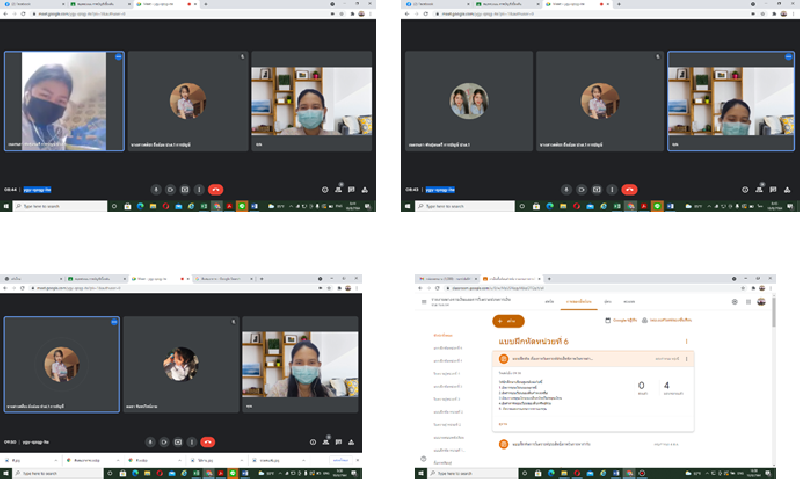This screenshot has height=479, width=800.
Task: Switch to the first Classroom tab in the header
Action: [x=549, y=301]
